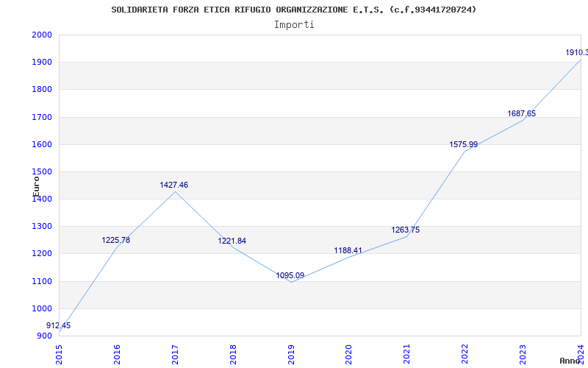
Task: Click the 1221.84 data label
Action: [232, 241]
